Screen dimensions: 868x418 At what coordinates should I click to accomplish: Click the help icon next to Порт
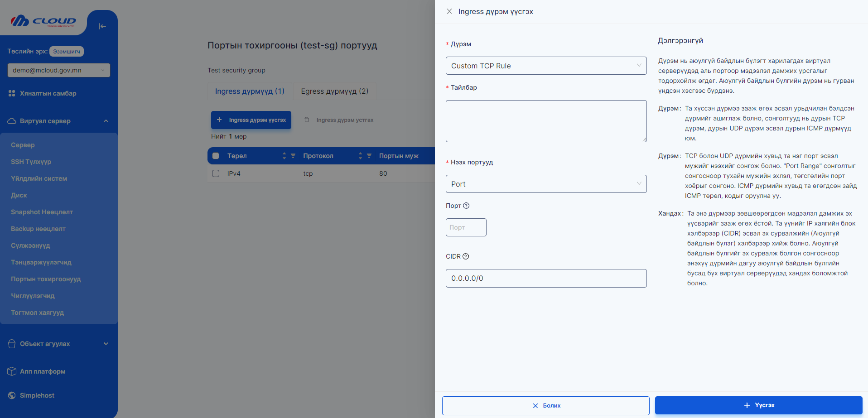tap(466, 206)
